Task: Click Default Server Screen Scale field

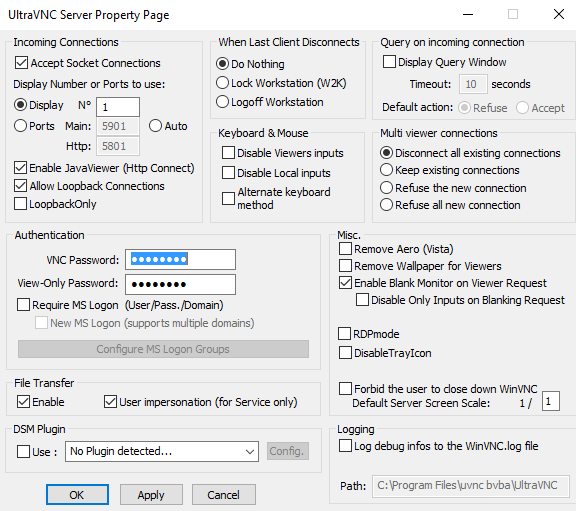Action: coord(551,401)
